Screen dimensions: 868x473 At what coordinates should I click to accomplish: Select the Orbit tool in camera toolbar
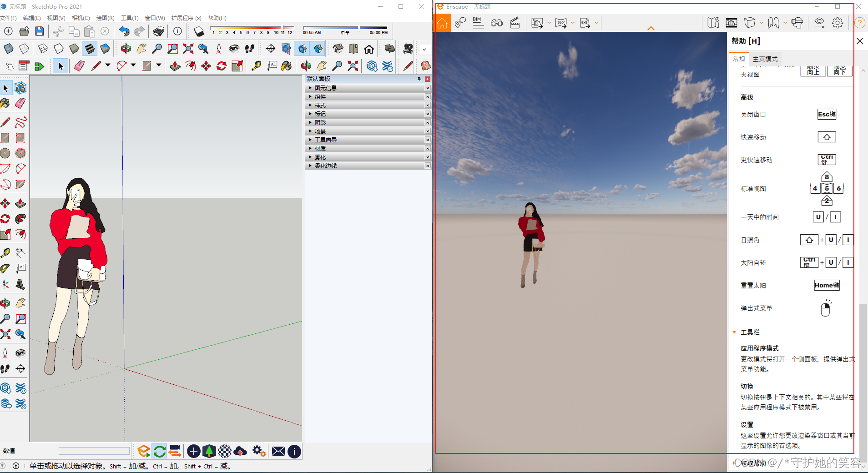pyautogui.click(x=126, y=48)
